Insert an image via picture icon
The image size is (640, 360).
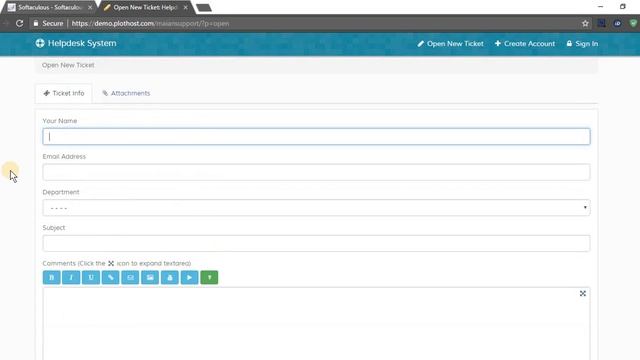pos(150,278)
